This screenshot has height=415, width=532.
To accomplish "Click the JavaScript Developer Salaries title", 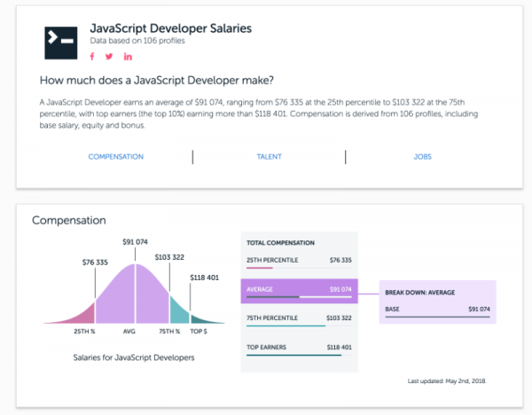I will 171,28.
